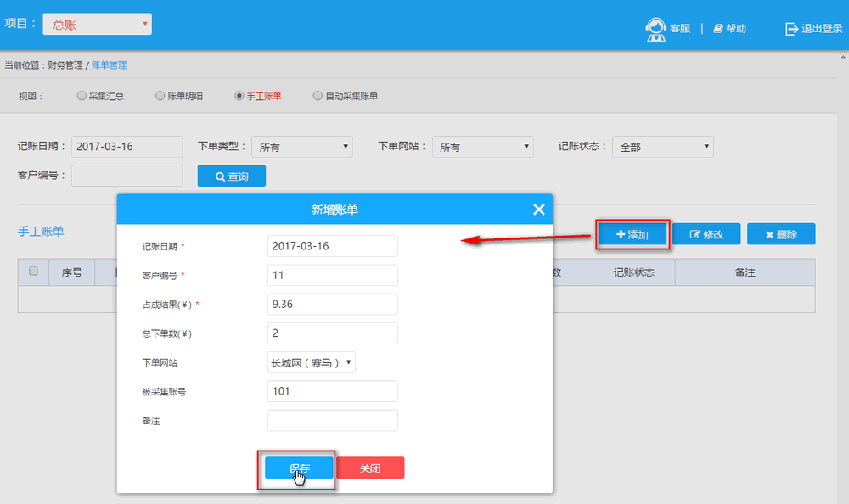This screenshot has width=849, height=504.
Task: Click the red 关闭 button
Action: (x=370, y=468)
